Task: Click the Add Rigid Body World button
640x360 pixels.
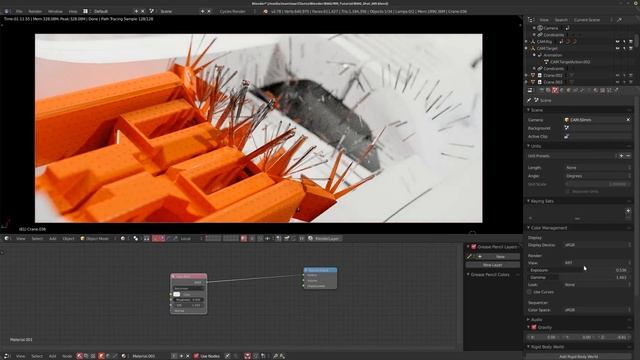Action: pyautogui.click(x=578, y=356)
